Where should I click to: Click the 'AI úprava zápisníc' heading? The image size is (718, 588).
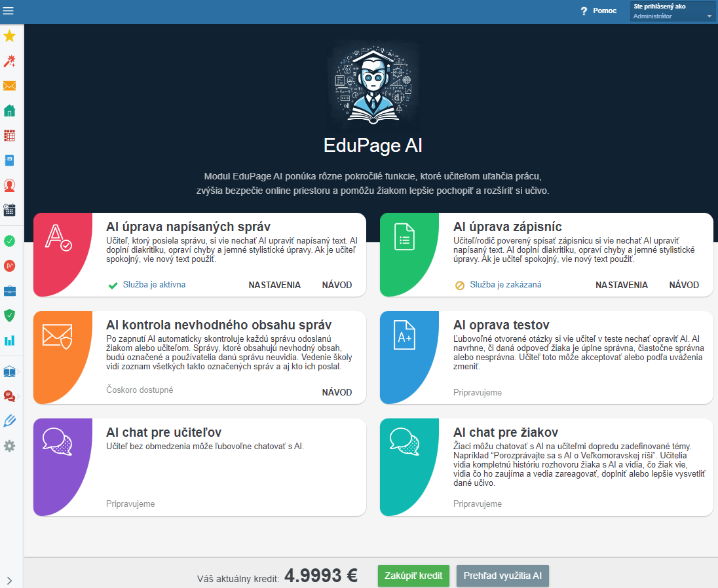(507, 227)
